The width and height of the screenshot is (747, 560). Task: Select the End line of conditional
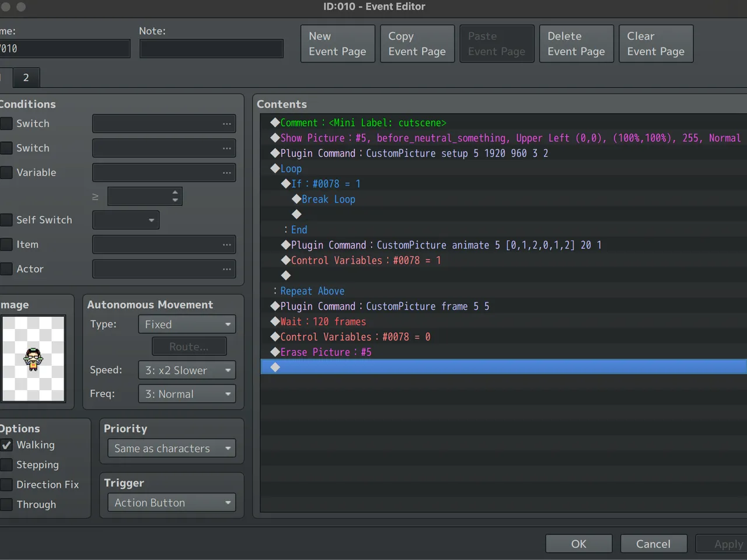(504, 230)
